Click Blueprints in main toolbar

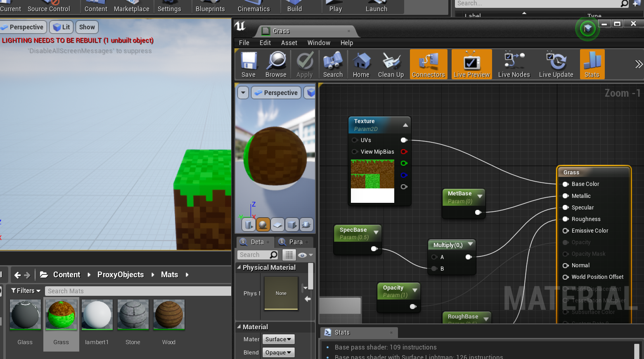[x=210, y=7]
